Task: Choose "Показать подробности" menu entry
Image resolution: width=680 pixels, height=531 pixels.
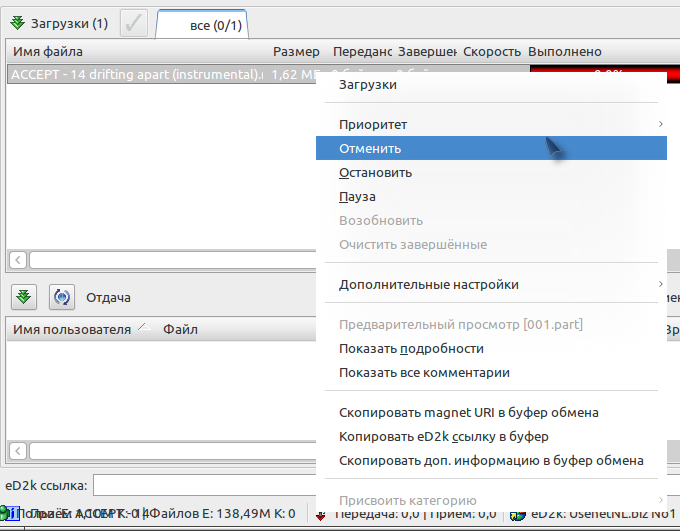Action: click(x=491, y=349)
